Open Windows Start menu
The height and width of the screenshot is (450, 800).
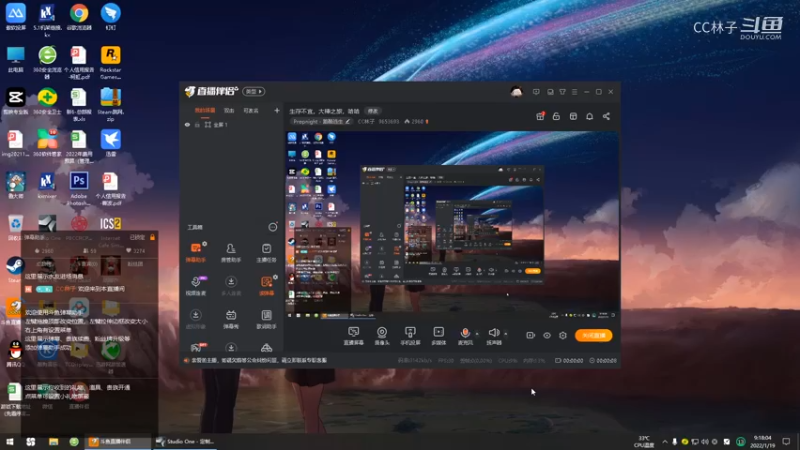coord(10,441)
